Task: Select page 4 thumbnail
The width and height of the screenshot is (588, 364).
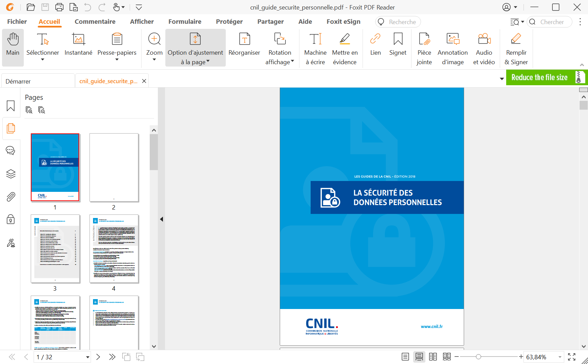Action: (x=114, y=249)
